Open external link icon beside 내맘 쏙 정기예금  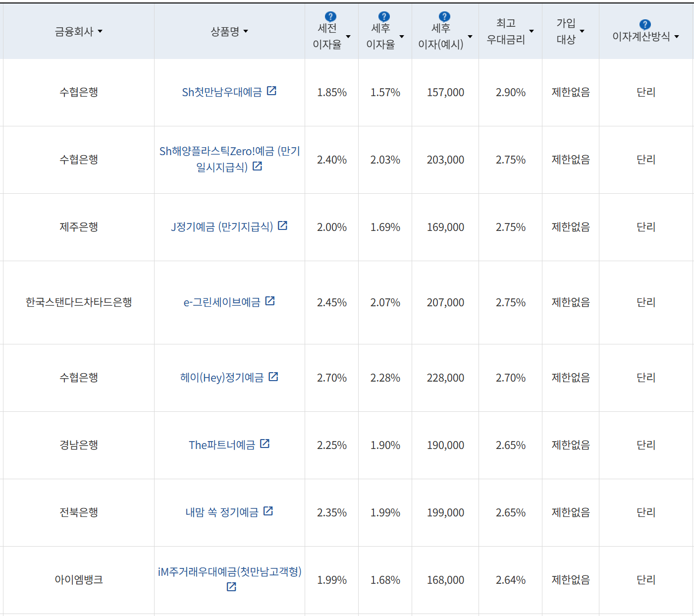point(268,511)
